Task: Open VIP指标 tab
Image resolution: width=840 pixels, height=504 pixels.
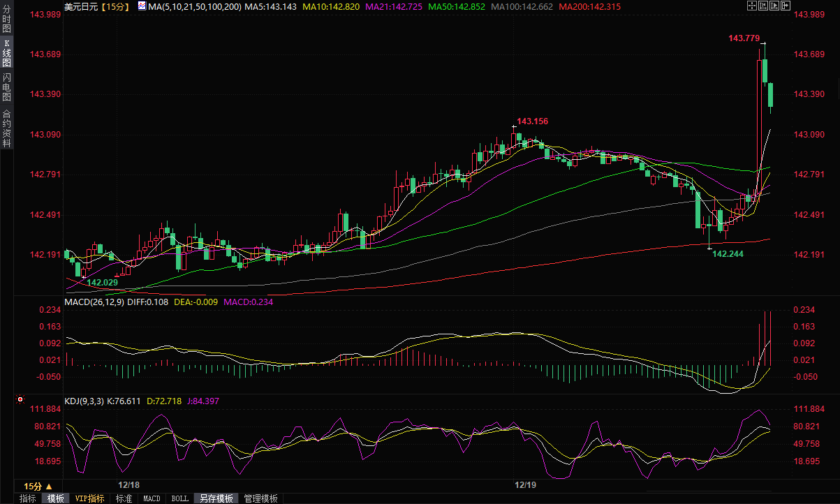Action: pos(89,498)
